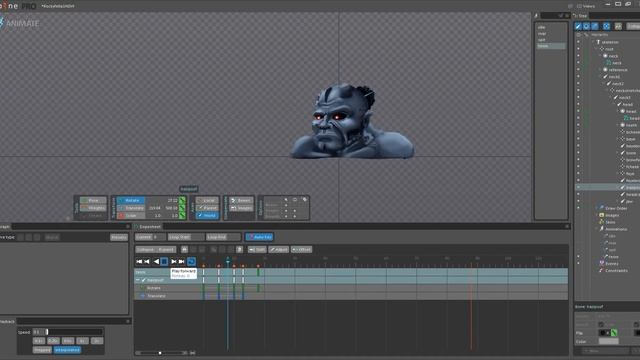
Task: Open the bone Color swatch
Action: [609, 341]
